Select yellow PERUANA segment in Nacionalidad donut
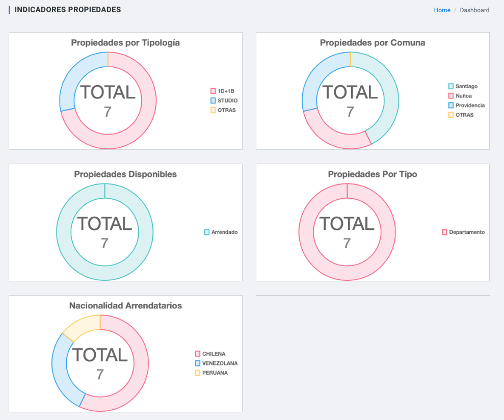 click(x=83, y=326)
